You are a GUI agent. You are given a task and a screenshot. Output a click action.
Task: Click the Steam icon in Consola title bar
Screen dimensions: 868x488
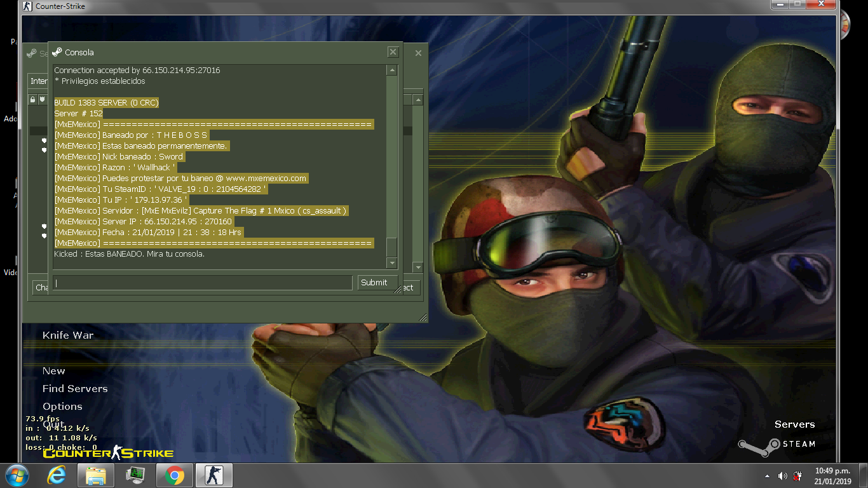(57, 53)
